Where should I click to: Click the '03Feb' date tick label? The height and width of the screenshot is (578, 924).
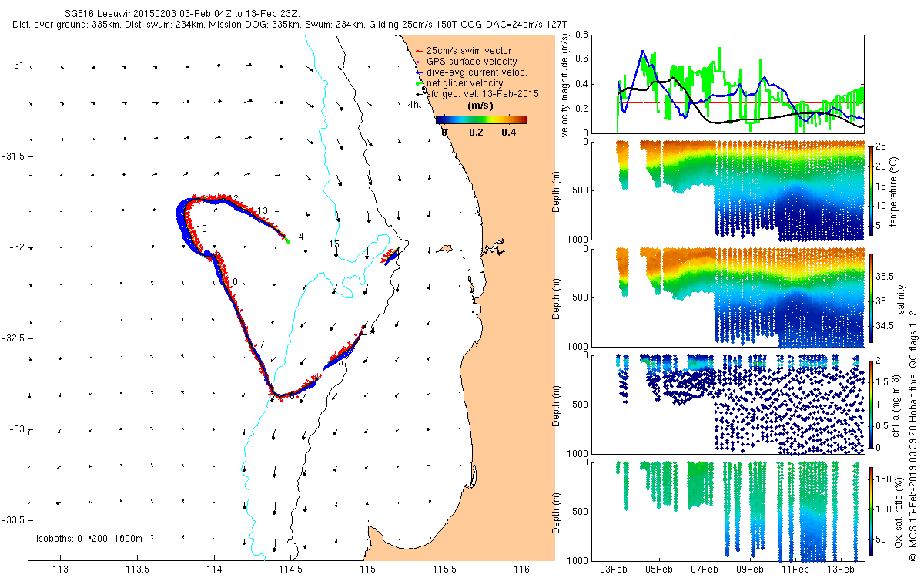coord(614,570)
